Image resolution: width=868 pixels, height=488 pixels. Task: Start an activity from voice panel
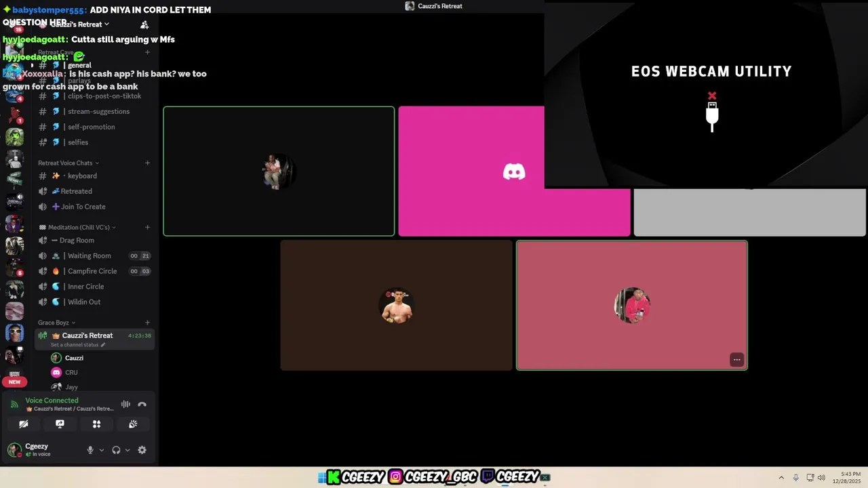(x=96, y=424)
